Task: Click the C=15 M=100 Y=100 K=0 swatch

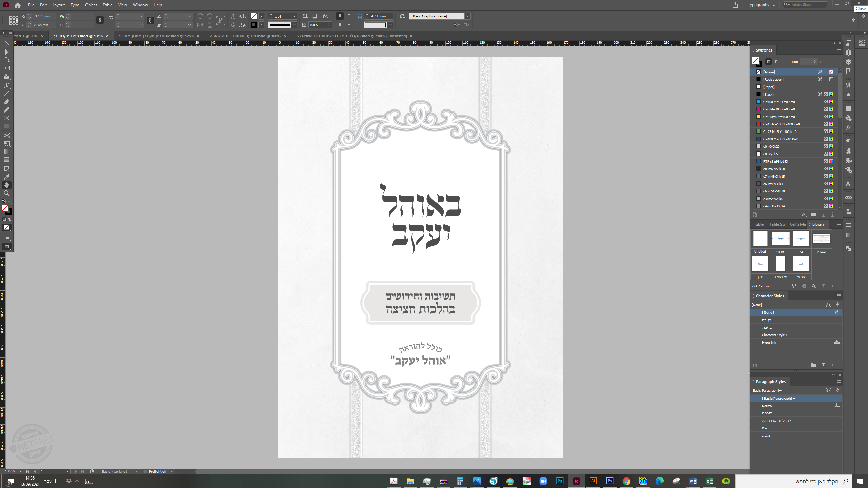Action: pos(781,124)
